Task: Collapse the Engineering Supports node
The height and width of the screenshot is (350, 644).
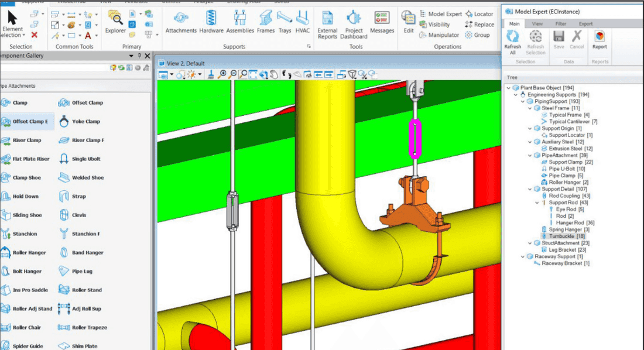Action: [516, 94]
